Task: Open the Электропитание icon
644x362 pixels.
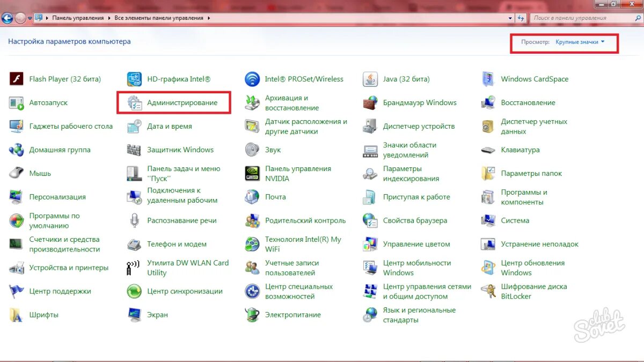Action: tap(252, 315)
